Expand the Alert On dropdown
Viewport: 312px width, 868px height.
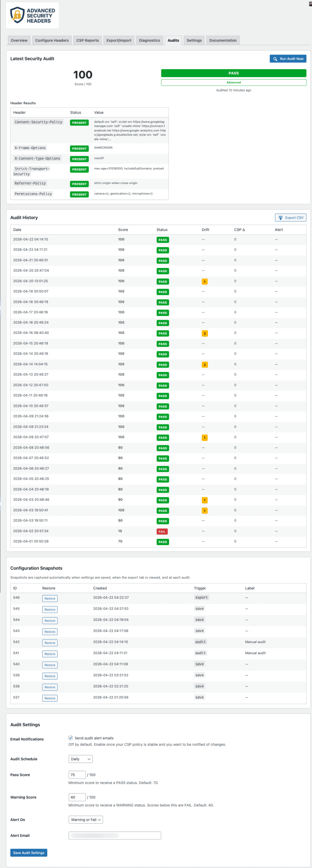(85, 820)
